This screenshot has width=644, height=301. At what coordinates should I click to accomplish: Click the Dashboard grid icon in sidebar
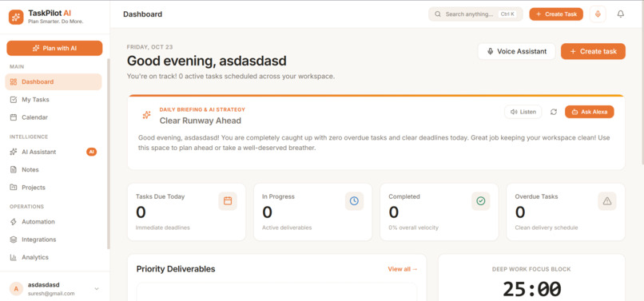(13, 81)
